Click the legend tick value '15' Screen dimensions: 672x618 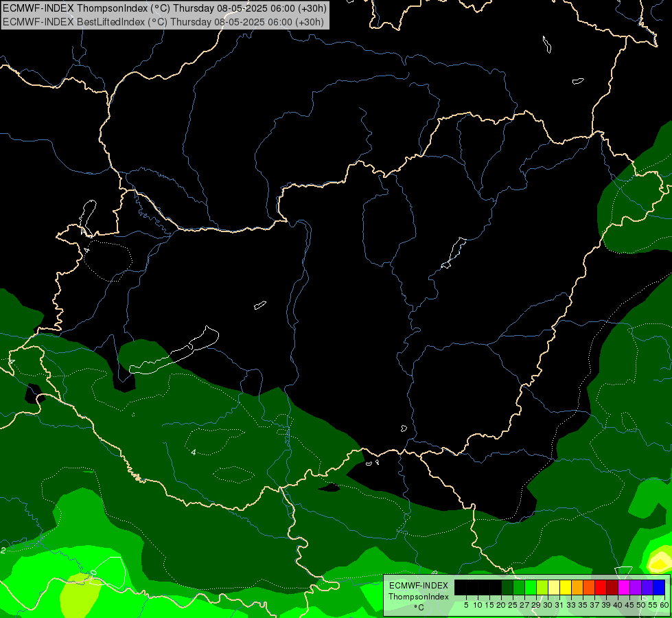click(x=489, y=605)
